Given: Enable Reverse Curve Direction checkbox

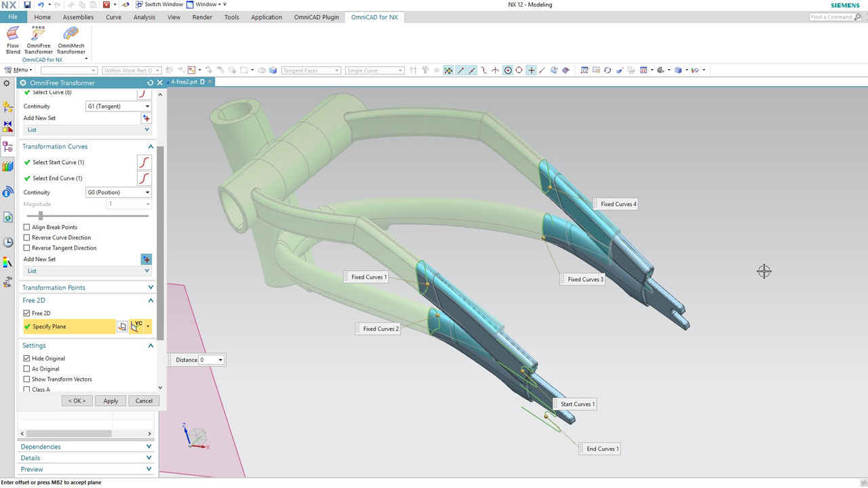Looking at the screenshot, I should click(27, 238).
